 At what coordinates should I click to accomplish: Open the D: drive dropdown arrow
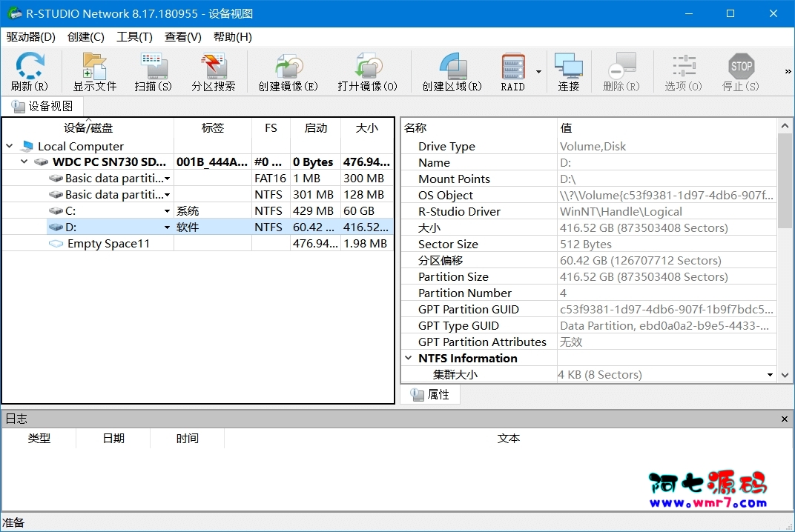[x=168, y=227]
